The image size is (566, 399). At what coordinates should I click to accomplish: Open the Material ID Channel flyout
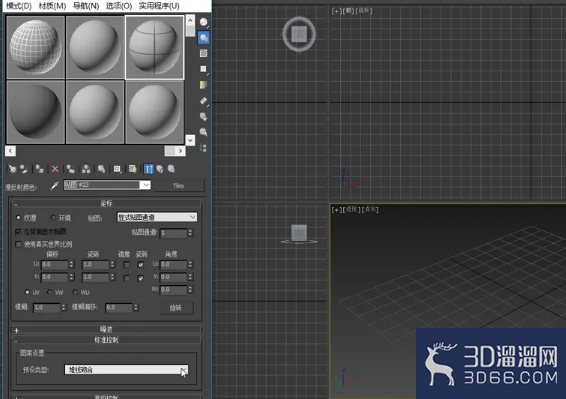click(x=117, y=169)
